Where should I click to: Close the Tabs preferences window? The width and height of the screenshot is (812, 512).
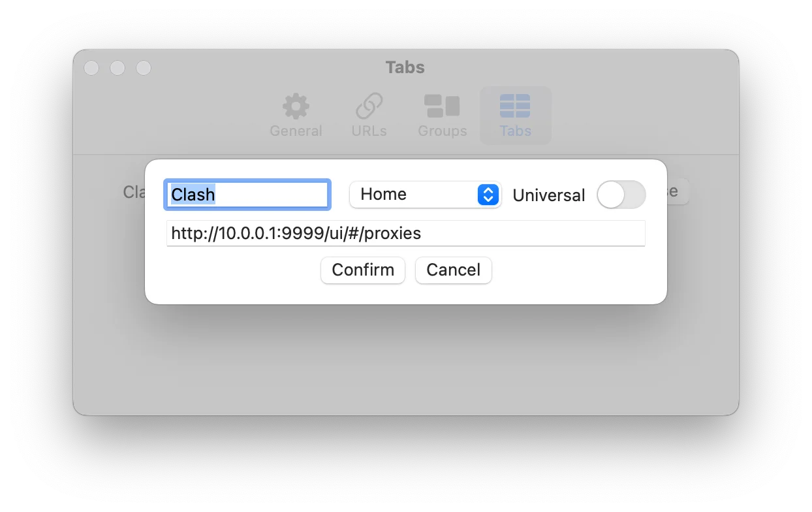[91, 68]
